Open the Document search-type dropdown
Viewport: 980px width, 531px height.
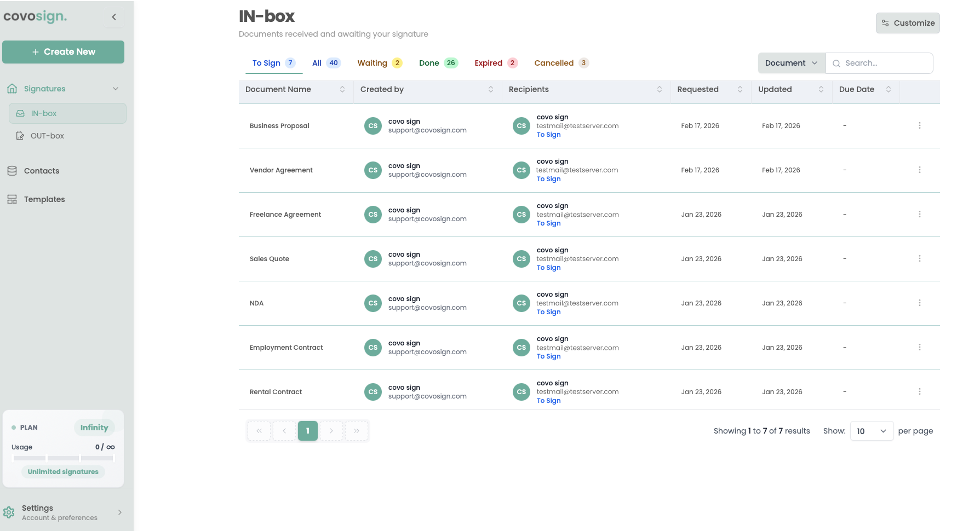pos(791,63)
